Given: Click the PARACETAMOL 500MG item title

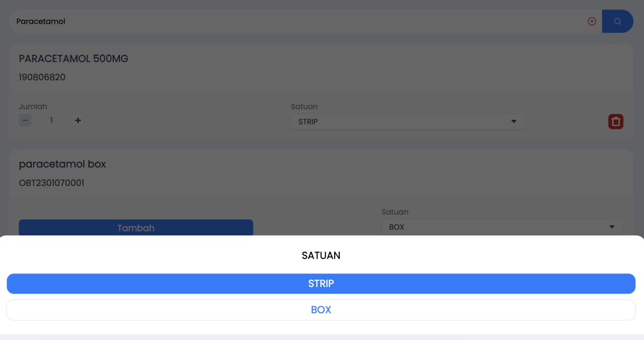Looking at the screenshot, I should [x=73, y=58].
